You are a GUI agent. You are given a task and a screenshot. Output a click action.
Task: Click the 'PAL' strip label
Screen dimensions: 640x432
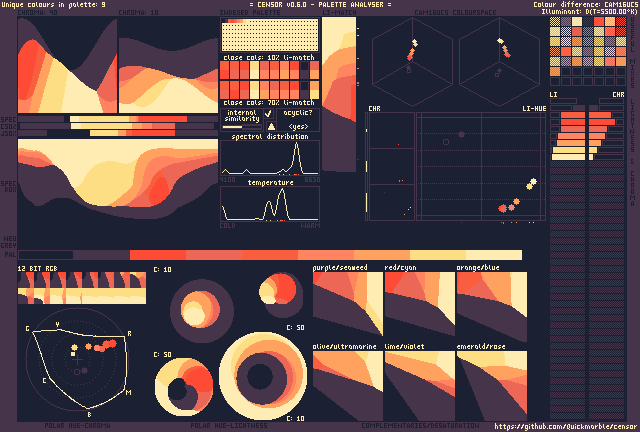coord(10,255)
